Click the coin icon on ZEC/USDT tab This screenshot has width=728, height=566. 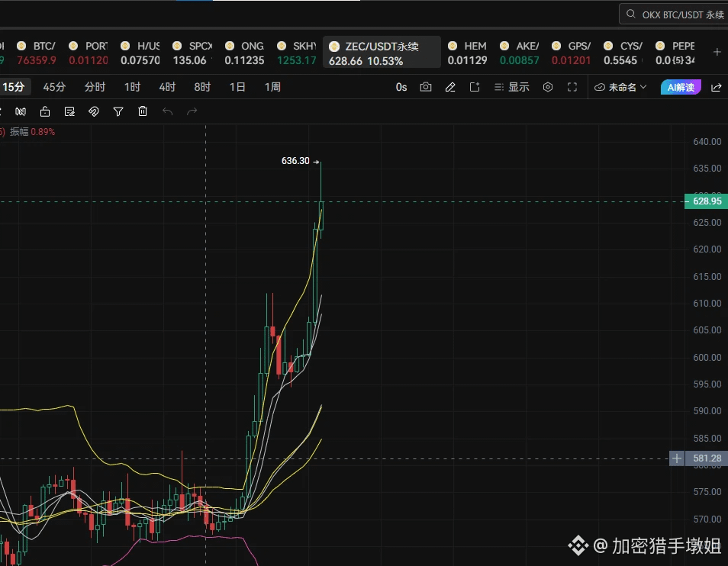click(x=333, y=47)
